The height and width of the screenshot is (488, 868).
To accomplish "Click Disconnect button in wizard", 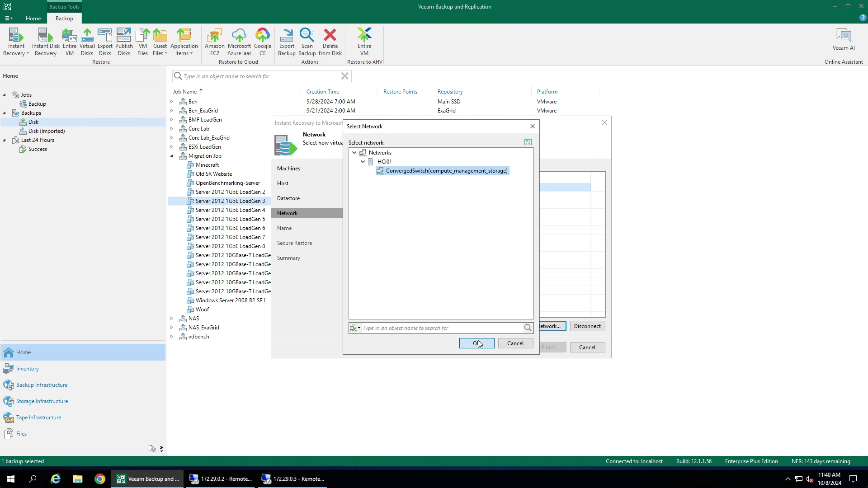I will 587,326.
